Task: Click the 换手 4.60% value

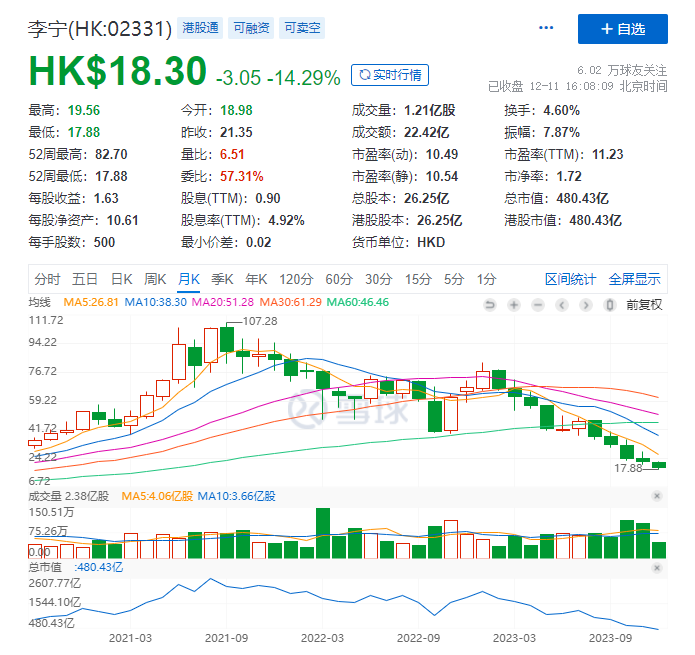Action: pyautogui.click(x=562, y=110)
